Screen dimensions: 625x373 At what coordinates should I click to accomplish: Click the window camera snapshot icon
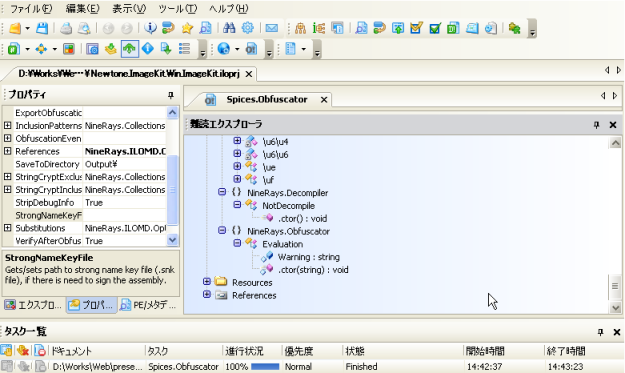92,49
